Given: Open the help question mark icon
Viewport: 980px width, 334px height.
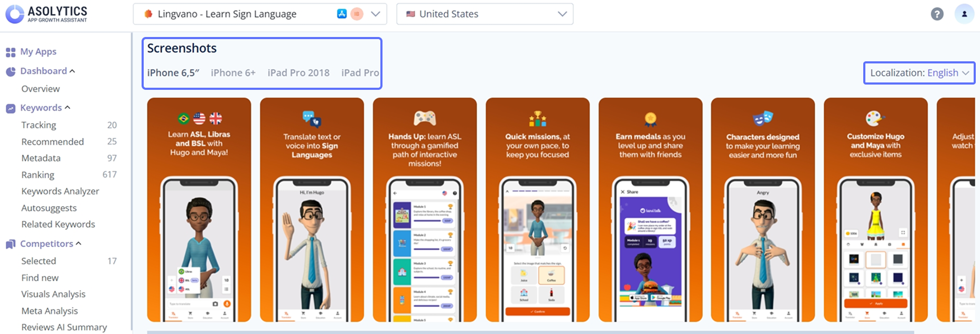Looking at the screenshot, I should point(937,14).
